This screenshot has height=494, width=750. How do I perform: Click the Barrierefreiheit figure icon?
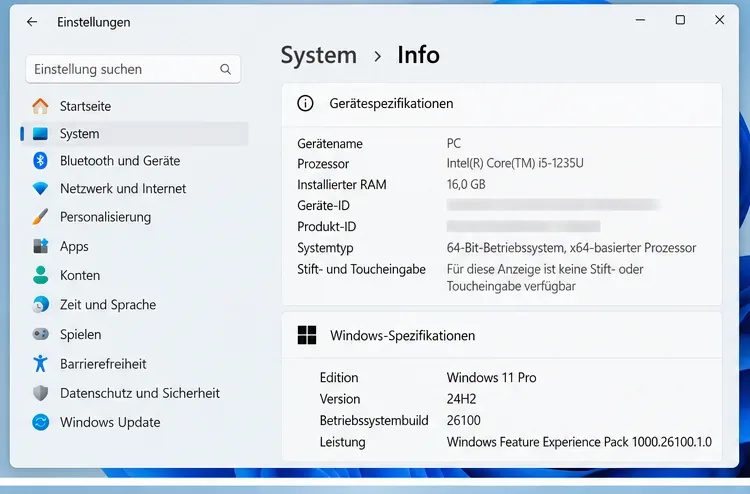(41, 363)
